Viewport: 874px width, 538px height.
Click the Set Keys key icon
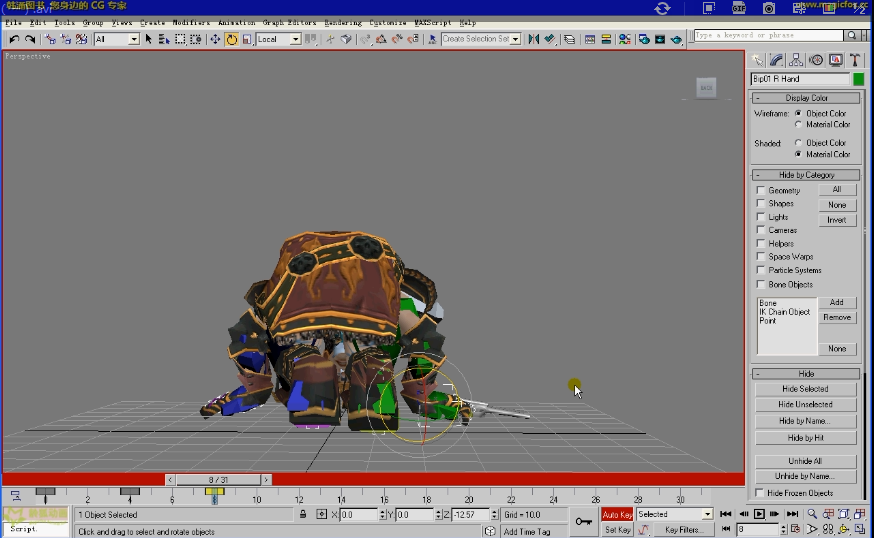[x=584, y=521]
